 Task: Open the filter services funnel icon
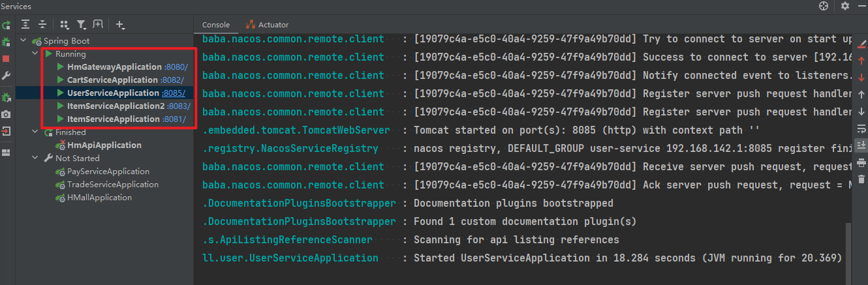(82, 25)
